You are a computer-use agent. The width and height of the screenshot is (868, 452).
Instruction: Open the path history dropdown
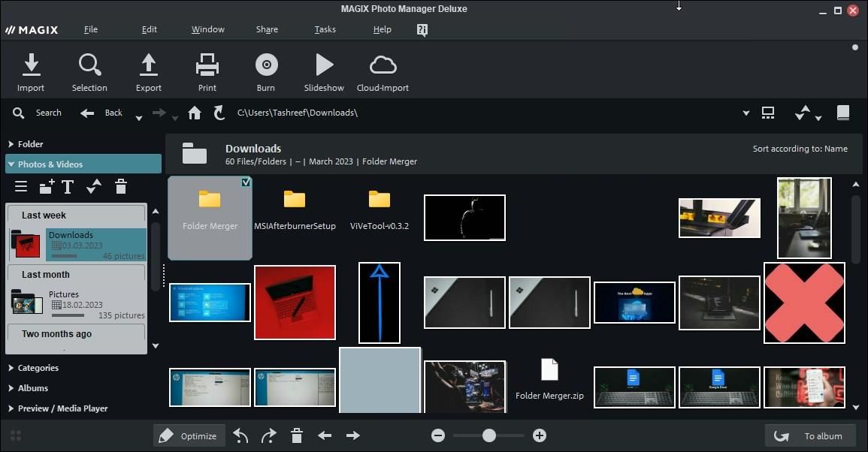[x=746, y=113]
